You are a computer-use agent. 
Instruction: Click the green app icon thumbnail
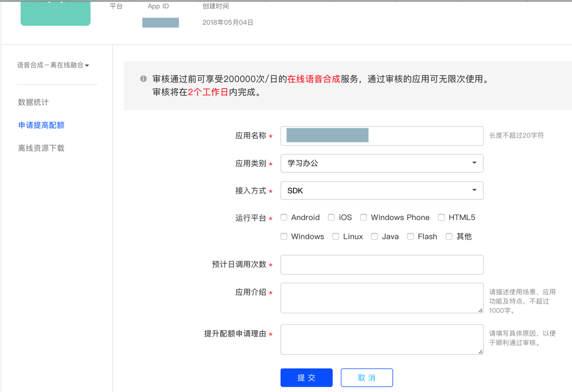point(55,13)
